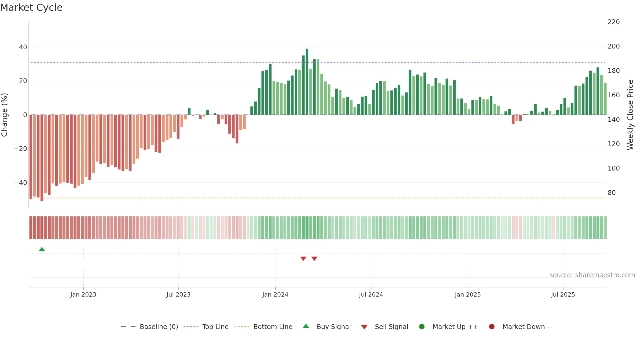
Task: Click the 40 tick on left axis
Action: pos(23,47)
